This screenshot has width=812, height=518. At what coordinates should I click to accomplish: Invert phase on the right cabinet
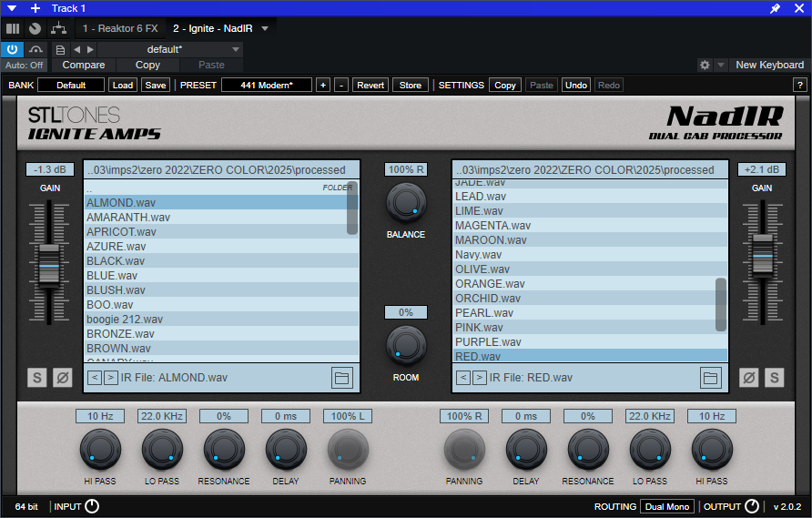(x=749, y=378)
